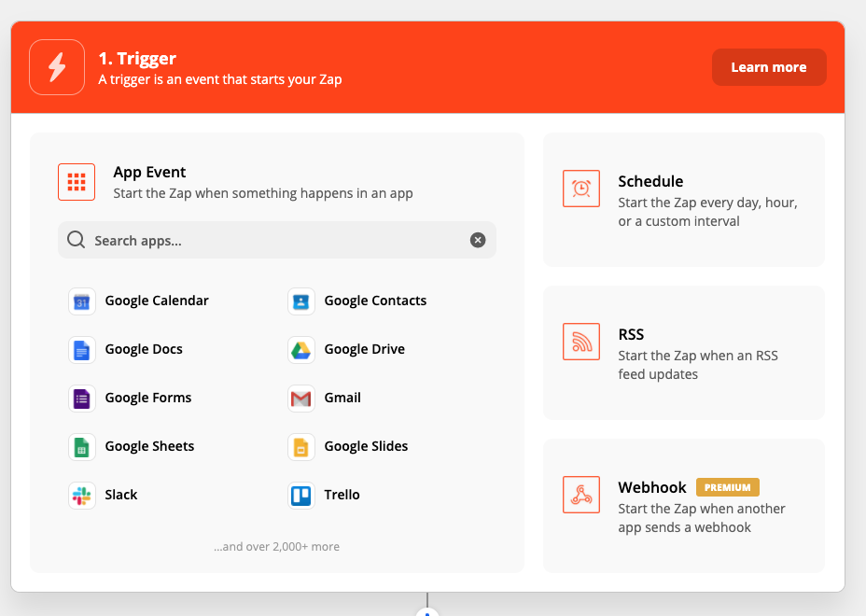866x616 pixels.
Task: Select the Google Calendar app icon
Action: tap(81, 301)
